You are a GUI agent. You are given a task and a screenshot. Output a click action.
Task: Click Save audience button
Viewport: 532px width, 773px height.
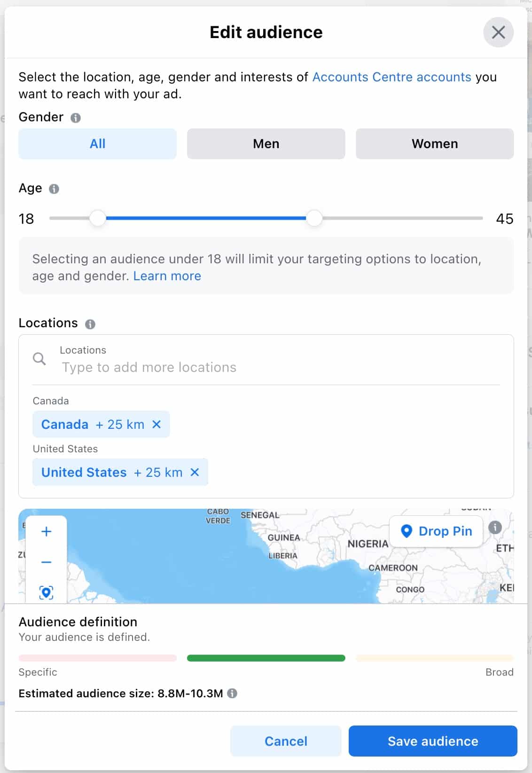click(433, 741)
